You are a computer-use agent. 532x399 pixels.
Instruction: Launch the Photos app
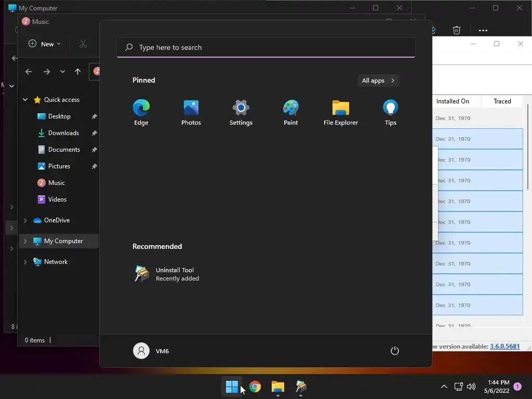pos(191,112)
